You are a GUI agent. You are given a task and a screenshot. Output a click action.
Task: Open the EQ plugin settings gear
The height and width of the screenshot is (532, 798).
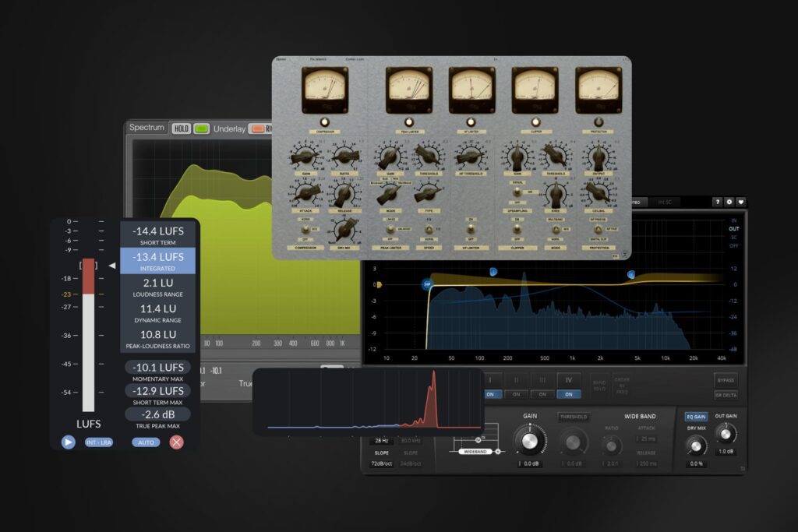point(729,202)
